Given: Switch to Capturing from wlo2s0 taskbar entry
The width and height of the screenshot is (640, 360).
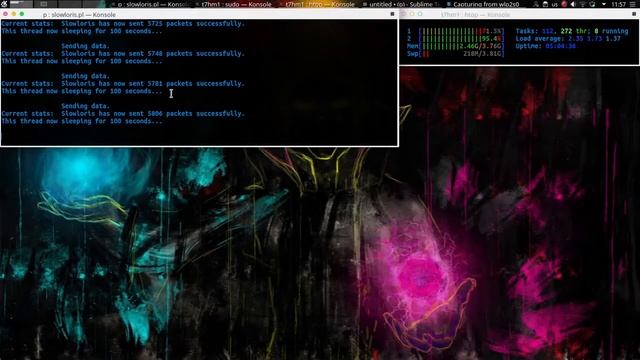Looking at the screenshot, I should pyautogui.click(x=483, y=4).
